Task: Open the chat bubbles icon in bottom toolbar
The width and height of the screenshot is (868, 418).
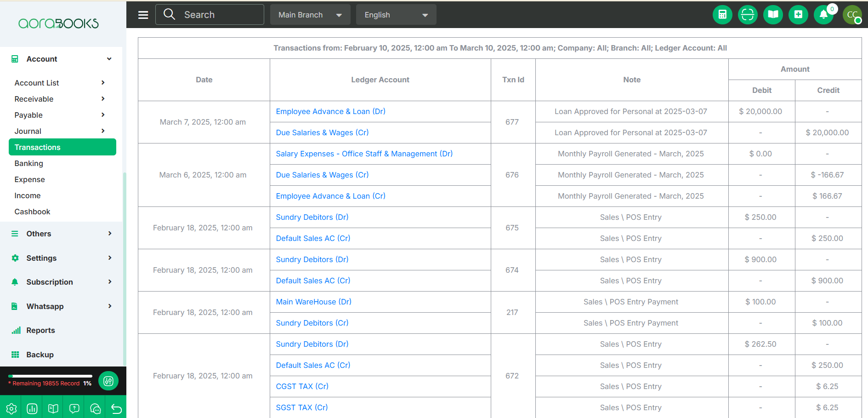Action: coord(96,408)
